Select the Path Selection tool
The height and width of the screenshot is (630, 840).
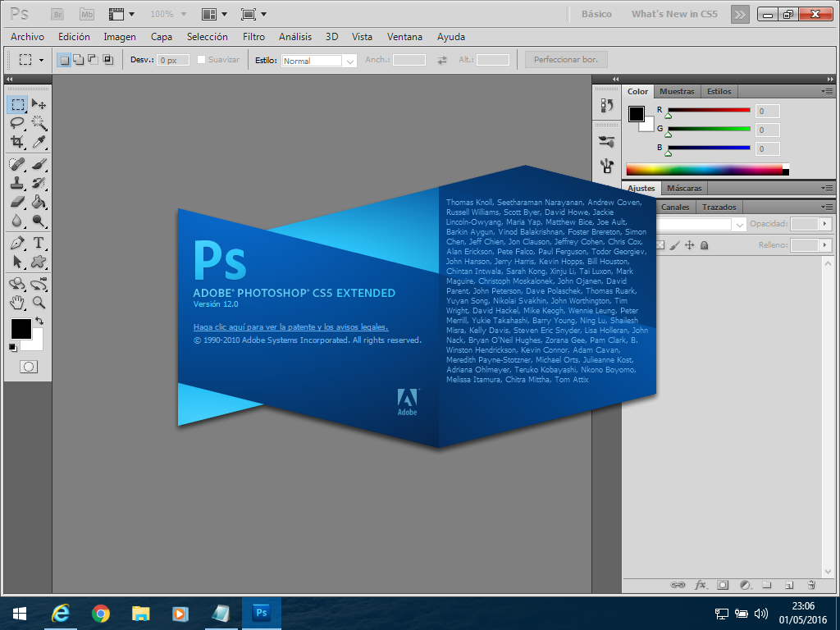pos(17,262)
